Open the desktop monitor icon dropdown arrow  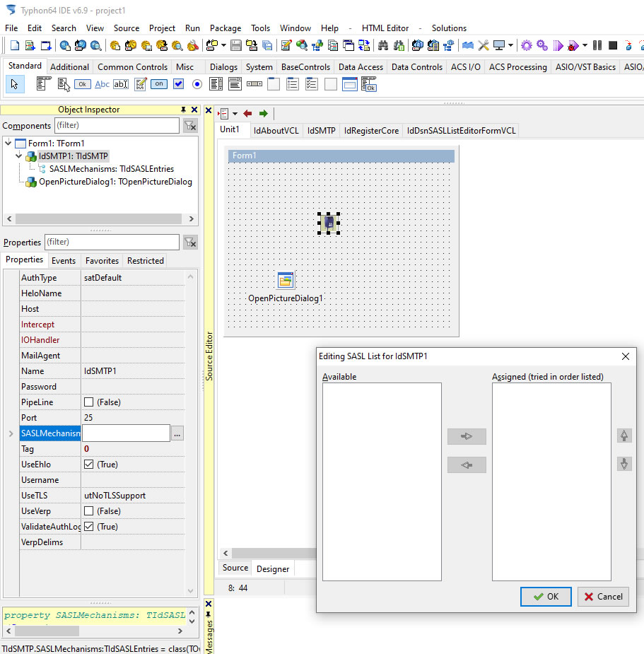pos(510,45)
